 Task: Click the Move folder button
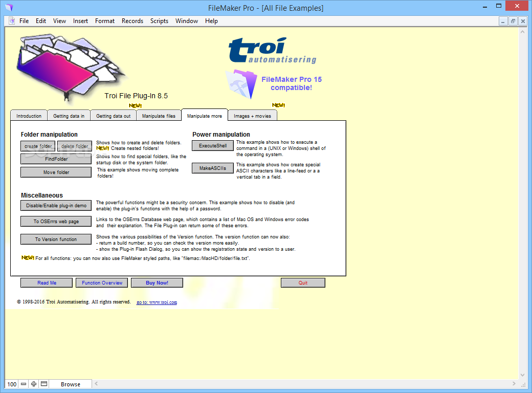pos(56,172)
